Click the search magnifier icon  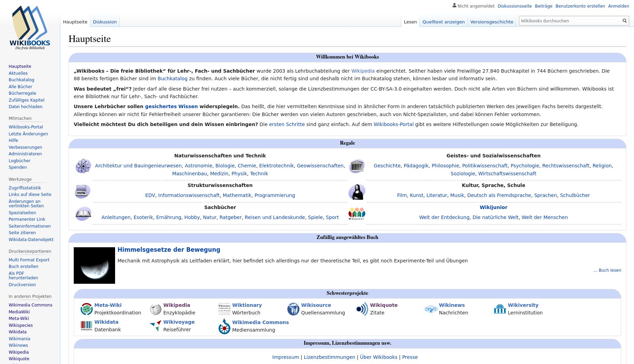[624, 21]
